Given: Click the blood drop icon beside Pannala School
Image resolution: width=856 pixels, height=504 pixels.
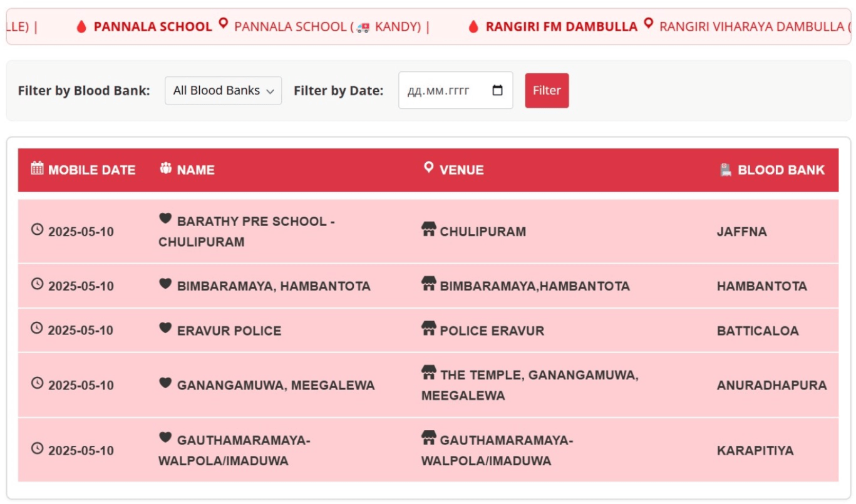Looking at the screenshot, I should tap(81, 26).
